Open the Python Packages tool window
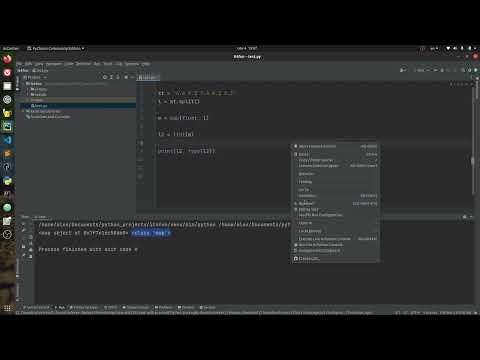This screenshot has width=480, height=360. 84,307
